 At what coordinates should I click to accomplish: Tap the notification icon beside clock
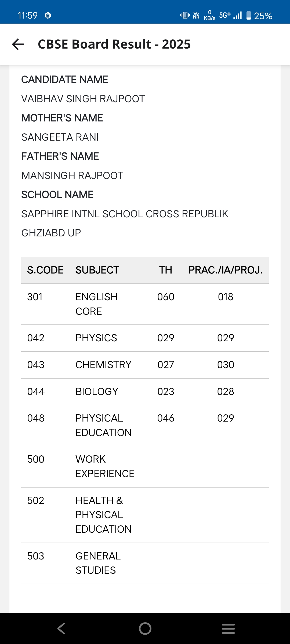(48, 16)
